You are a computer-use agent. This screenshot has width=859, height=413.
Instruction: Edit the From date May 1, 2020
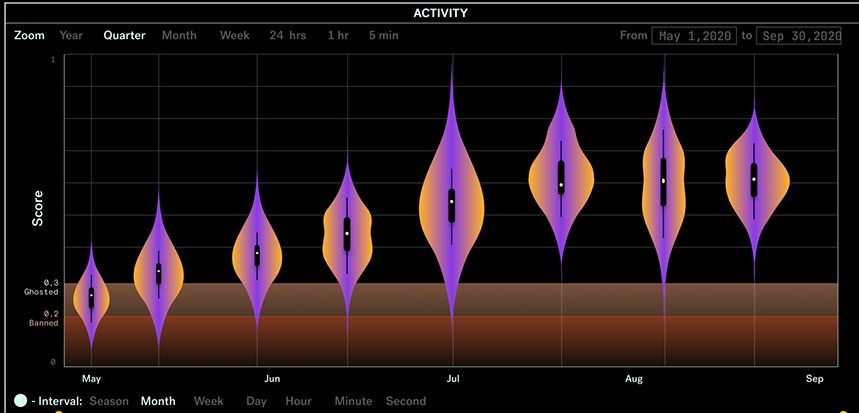click(694, 36)
